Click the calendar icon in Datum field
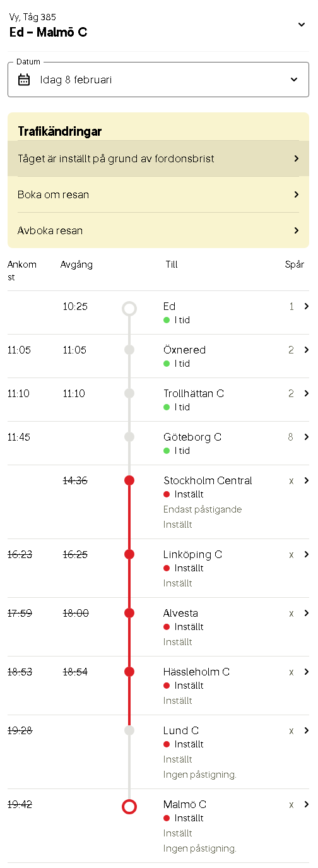Screen dimensions: 318x868 (x=24, y=80)
